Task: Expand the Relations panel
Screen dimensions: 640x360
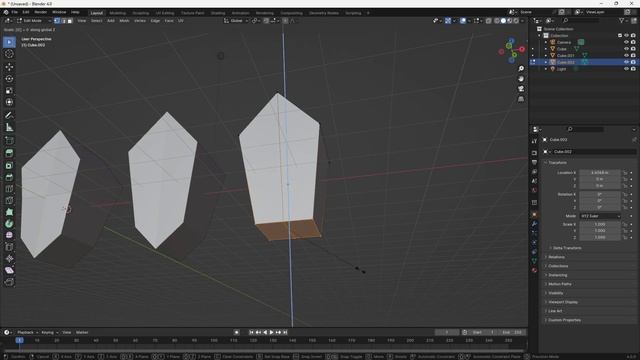Action: (x=556, y=257)
